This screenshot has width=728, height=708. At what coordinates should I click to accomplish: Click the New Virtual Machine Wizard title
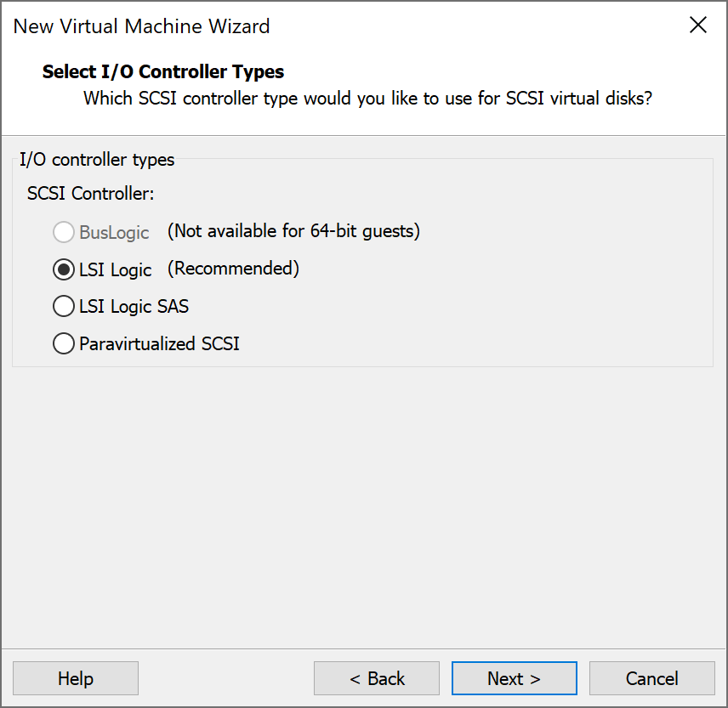point(141,26)
